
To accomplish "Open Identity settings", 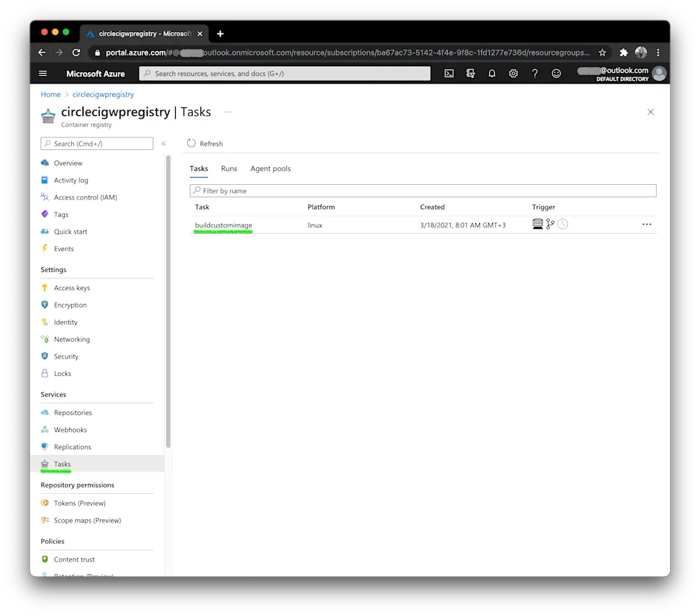I will (x=66, y=322).
